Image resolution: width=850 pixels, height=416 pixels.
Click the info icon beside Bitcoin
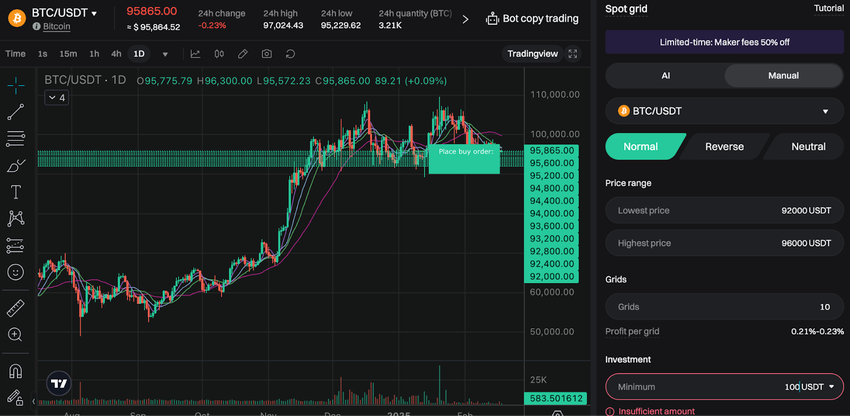(x=37, y=26)
